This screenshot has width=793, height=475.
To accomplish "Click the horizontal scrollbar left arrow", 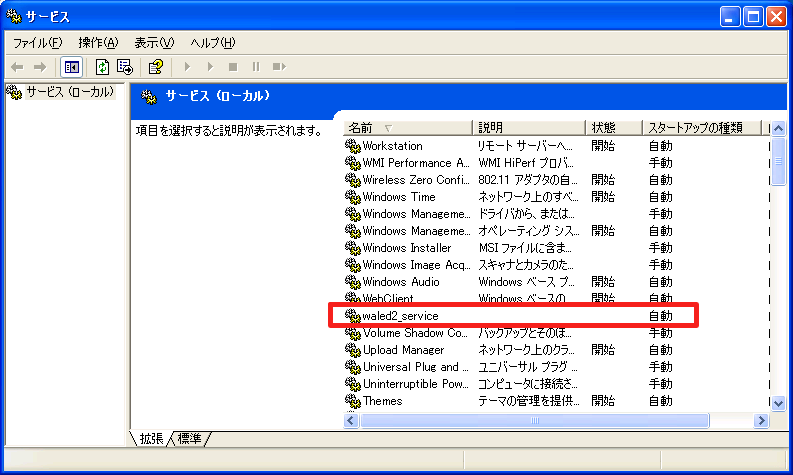I will pyautogui.click(x=351, y=420).
